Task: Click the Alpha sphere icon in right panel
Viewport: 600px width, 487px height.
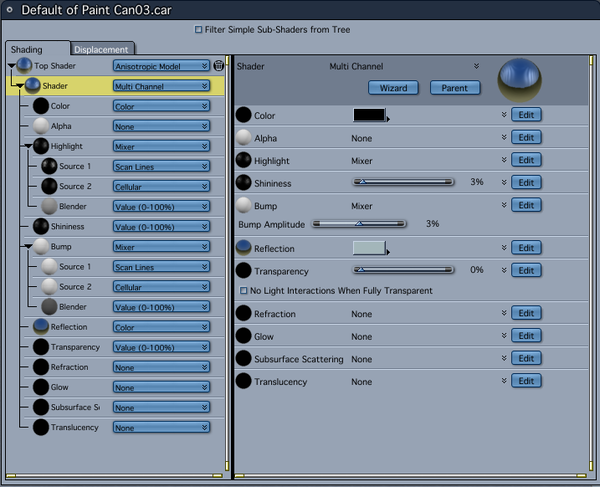Action: (x=243, y=137)
